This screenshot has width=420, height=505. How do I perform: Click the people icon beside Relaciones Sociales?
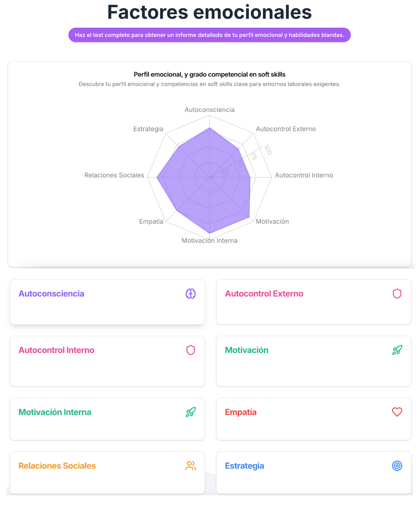pyautogui.click(x=191, y=466)
